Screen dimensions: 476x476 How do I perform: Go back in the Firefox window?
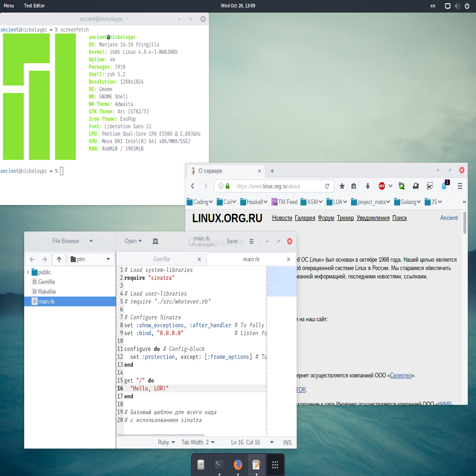(193, 186)
